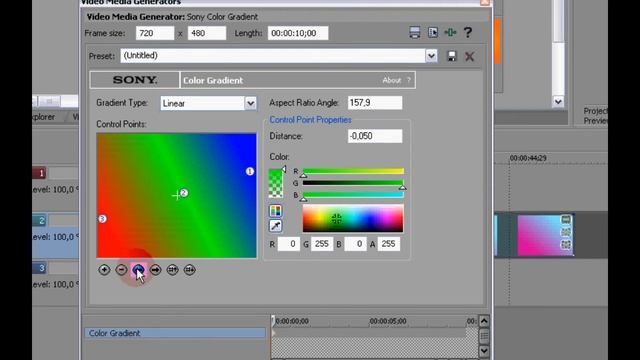Click the Aspect Ratio Angle field
The image size is (640, 360).
[x=375, y=102]
